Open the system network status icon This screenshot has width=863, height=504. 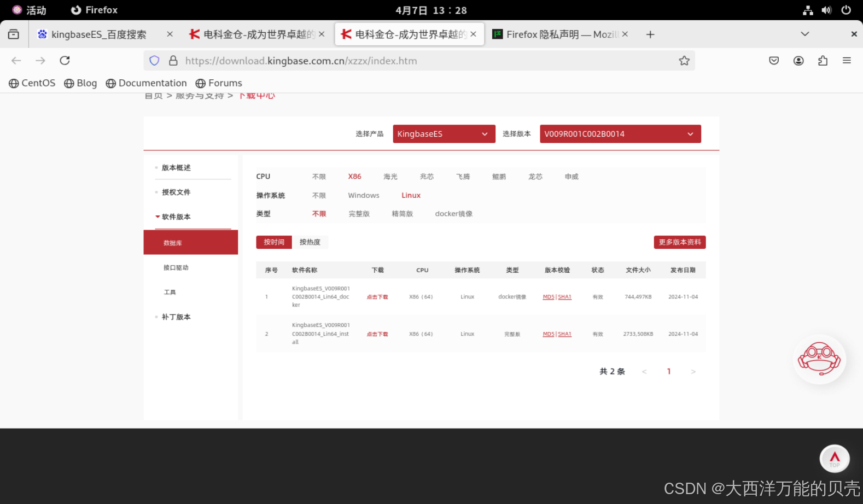(808, 10)
